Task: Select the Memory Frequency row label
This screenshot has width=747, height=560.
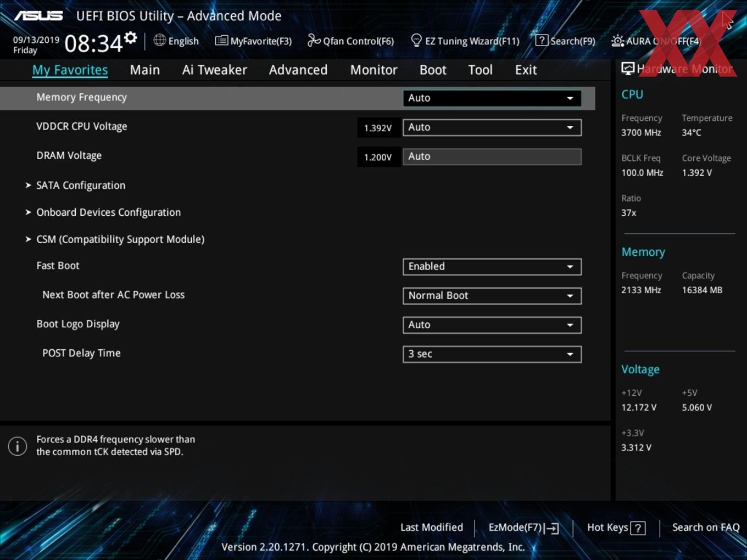Action: 81,97
